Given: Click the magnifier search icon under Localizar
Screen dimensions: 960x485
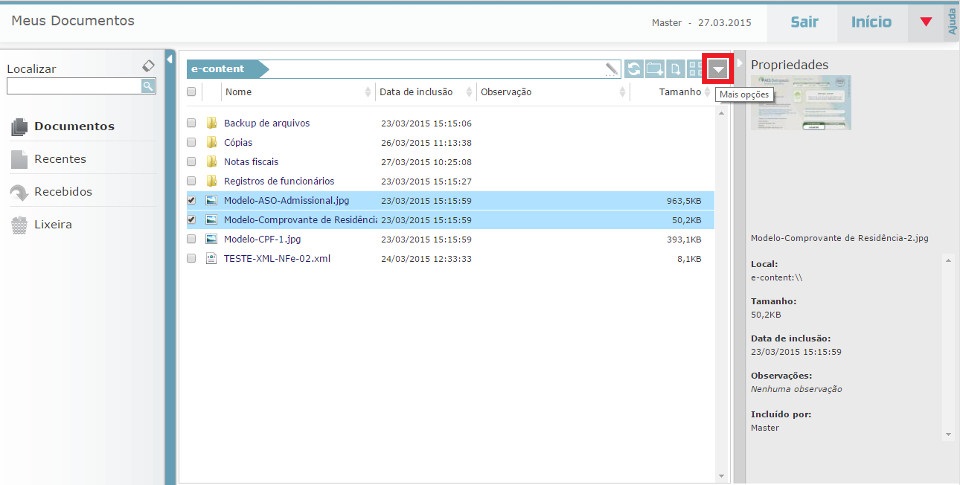Looking at the screenshot, I should pos(148,87).
